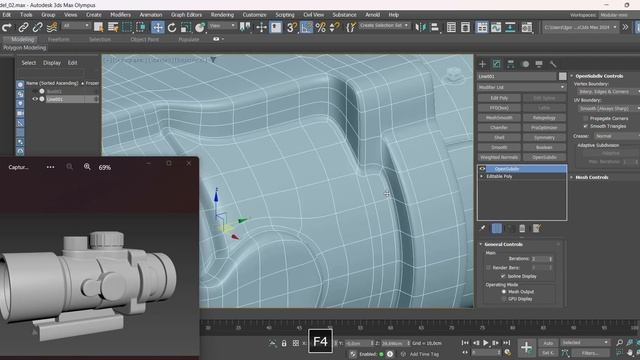Click the Mirror tool icon
This screenshot has width=640, height=360.
(420, 27)
